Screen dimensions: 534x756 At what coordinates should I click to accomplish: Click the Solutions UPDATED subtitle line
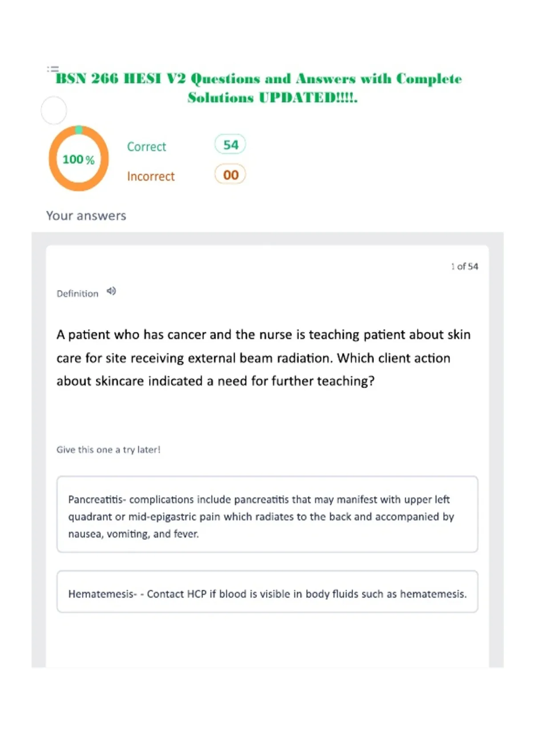[272, 97]
